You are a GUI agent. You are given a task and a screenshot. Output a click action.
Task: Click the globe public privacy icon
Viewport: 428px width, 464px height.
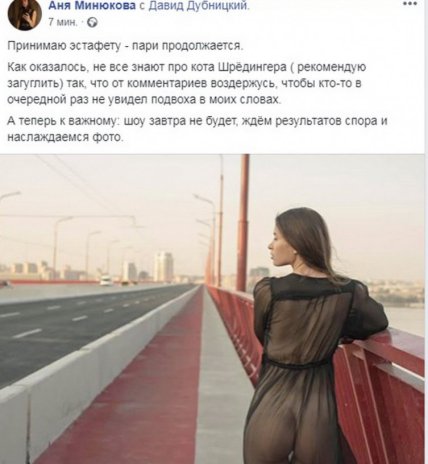(92, 23)
